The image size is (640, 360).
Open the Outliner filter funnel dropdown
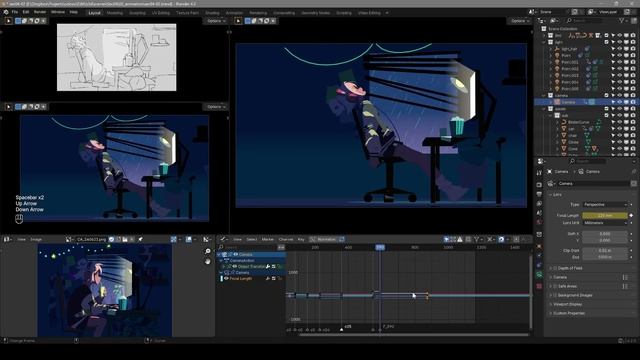[623, 20]
